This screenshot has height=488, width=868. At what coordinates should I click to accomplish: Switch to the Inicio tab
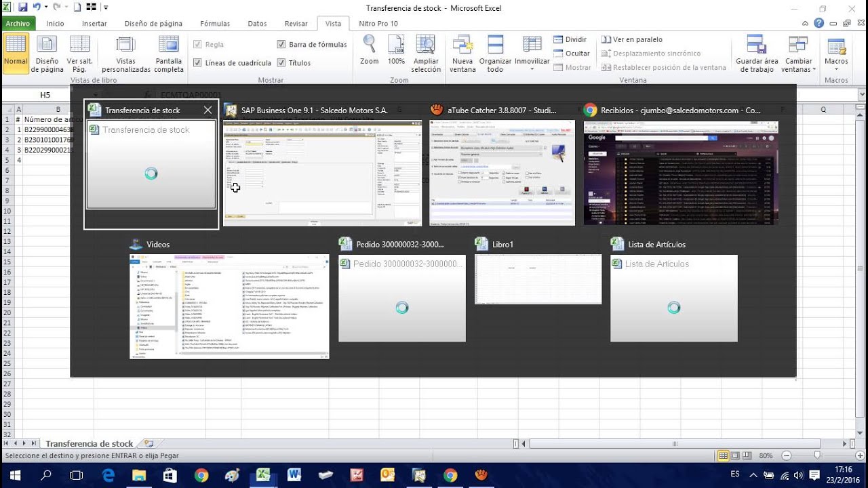pos(55,23)
